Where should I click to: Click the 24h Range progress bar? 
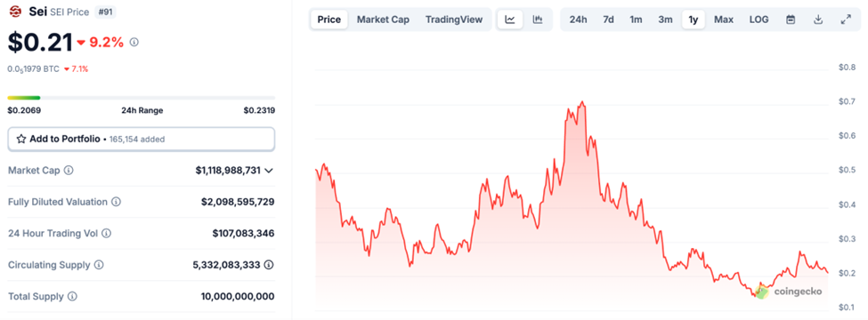[x=142, y=98]
